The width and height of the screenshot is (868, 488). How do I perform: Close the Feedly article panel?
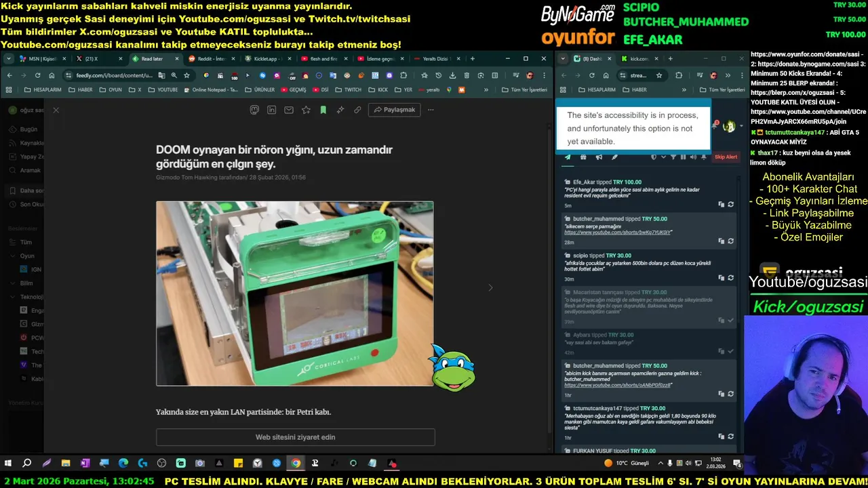point(56,110)
